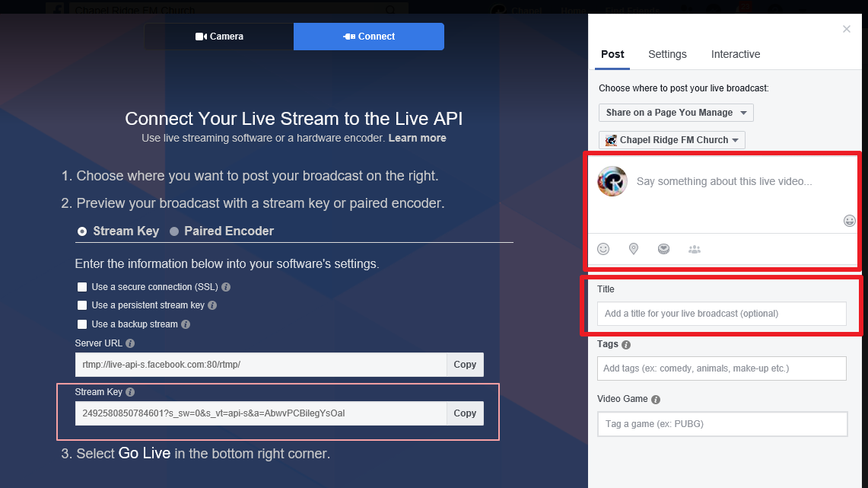Click the plug icon on the Connect tab
The image size is (868, 488).
349,37
